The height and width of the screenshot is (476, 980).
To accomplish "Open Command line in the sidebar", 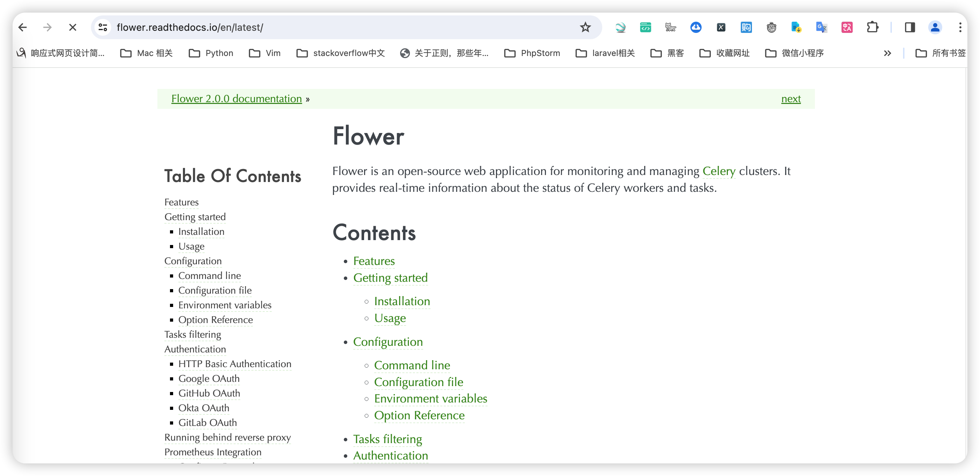I will pyautogui.click(x=210, y=276).
